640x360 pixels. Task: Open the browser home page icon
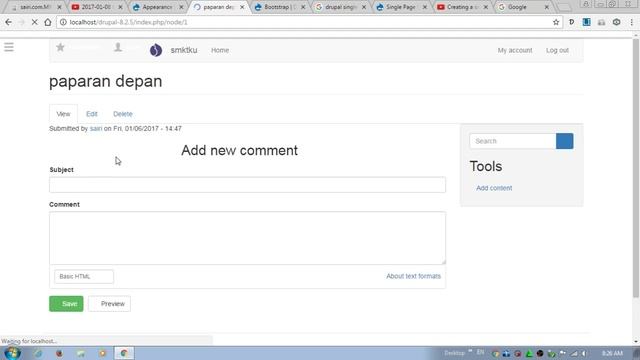(x=48, y=22)
